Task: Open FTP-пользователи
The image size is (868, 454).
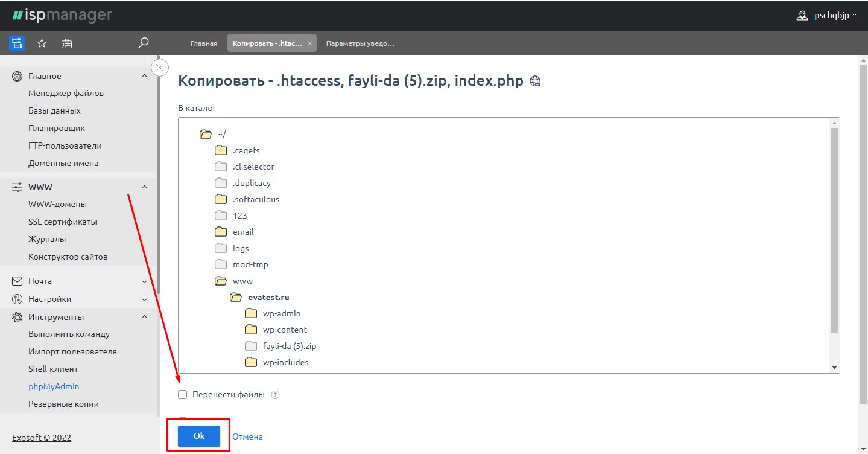Action: (x=65, y=146)
